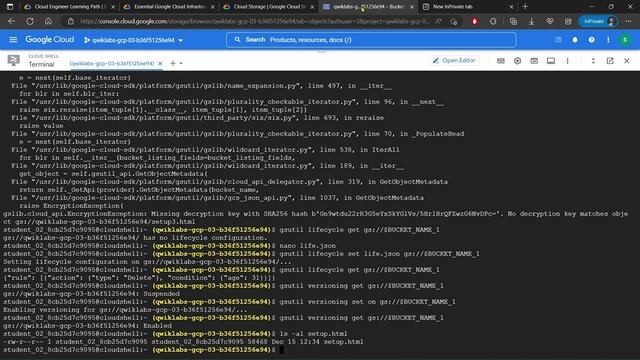Click the console.cloud.google.com address bar
Viewport: 640px width, 360px height.
pyautogui.click(x=255, y=21)
